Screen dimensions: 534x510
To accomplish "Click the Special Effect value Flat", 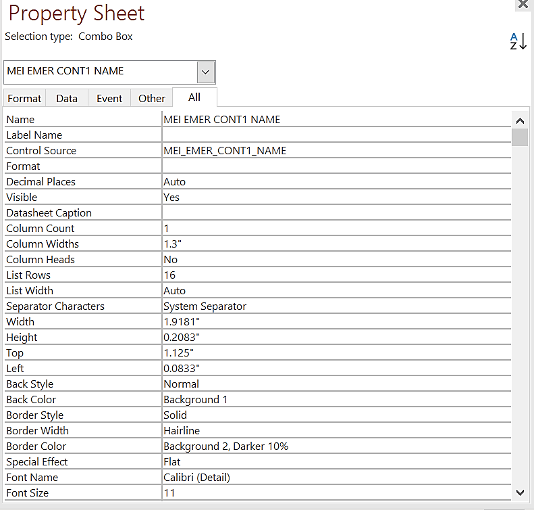I will (336, 462).
